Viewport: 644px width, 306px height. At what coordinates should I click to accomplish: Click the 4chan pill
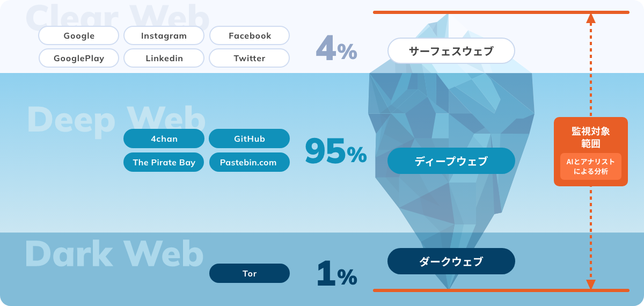coord(164,139)
